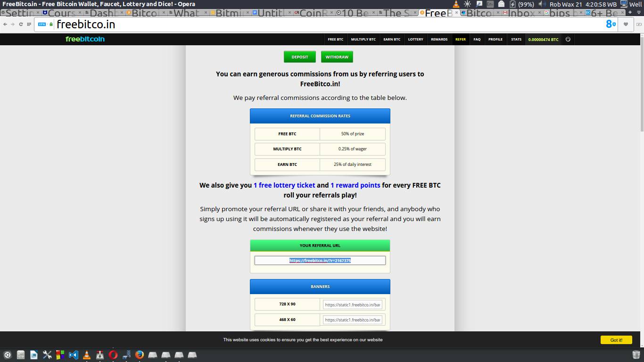Toggle the Opera VPN badge in the address bar

(42, 24)
